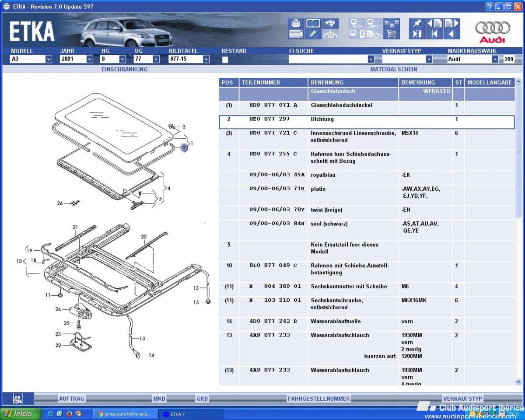Click the MKB button
This screenshot has height=420, width=525.
pos(159,399)
